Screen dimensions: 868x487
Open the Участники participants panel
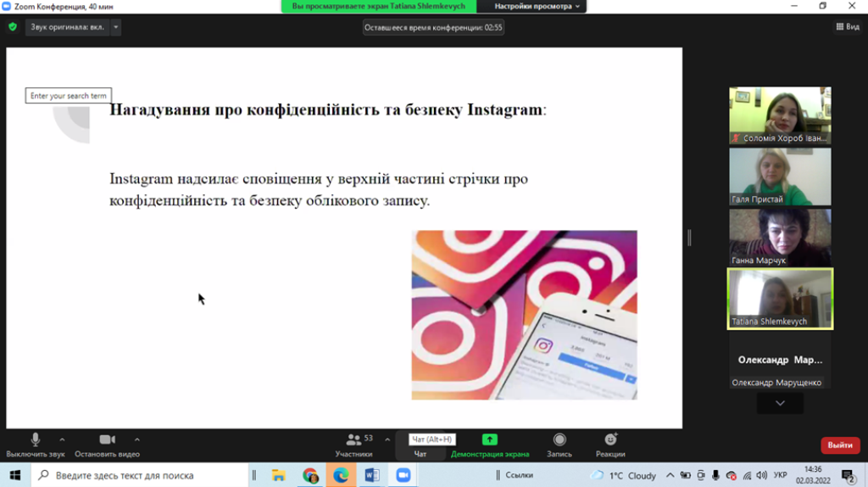pyautogui.click(x=354, y=445)
